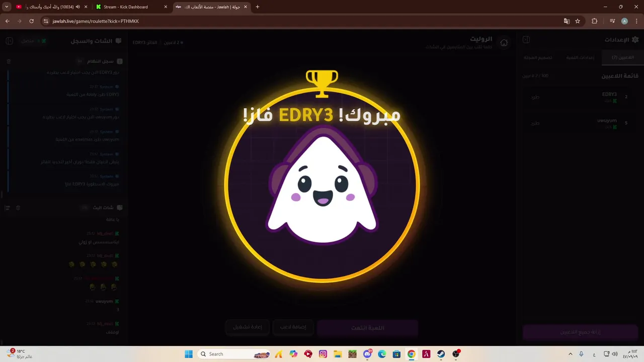The image size is (644, 362).
Task: Click the 'الفائز: EDRY3' winner label in the top bar
Action: 145,43
